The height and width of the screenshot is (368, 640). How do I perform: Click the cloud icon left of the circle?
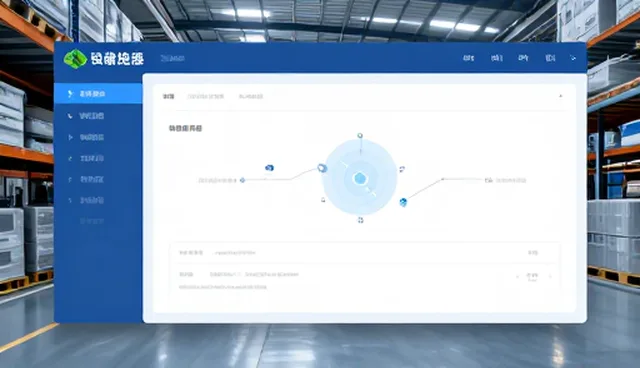coord(269,168)
